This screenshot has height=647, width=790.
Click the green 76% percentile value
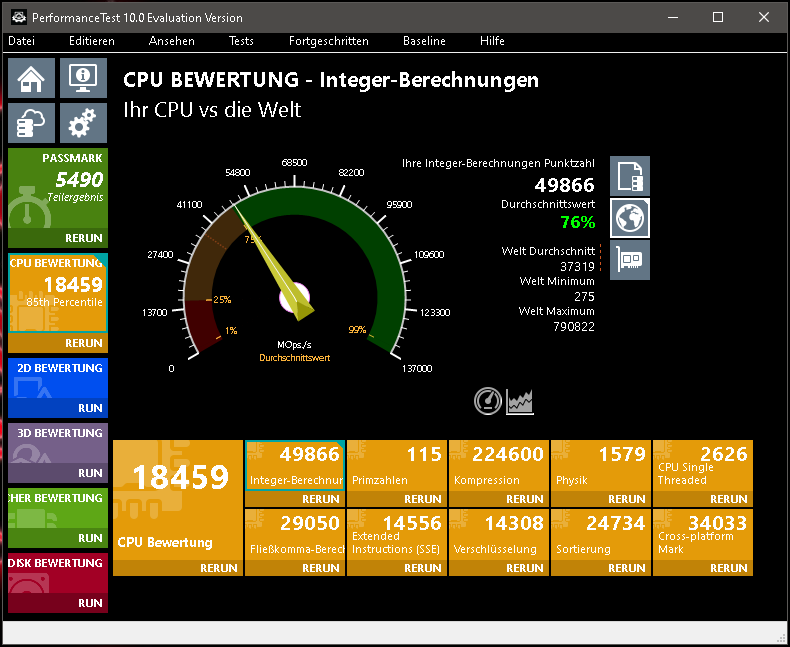(578, 222)
